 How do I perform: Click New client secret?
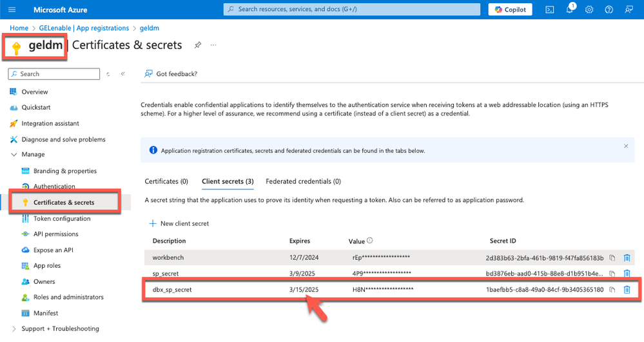pos(179,223)
